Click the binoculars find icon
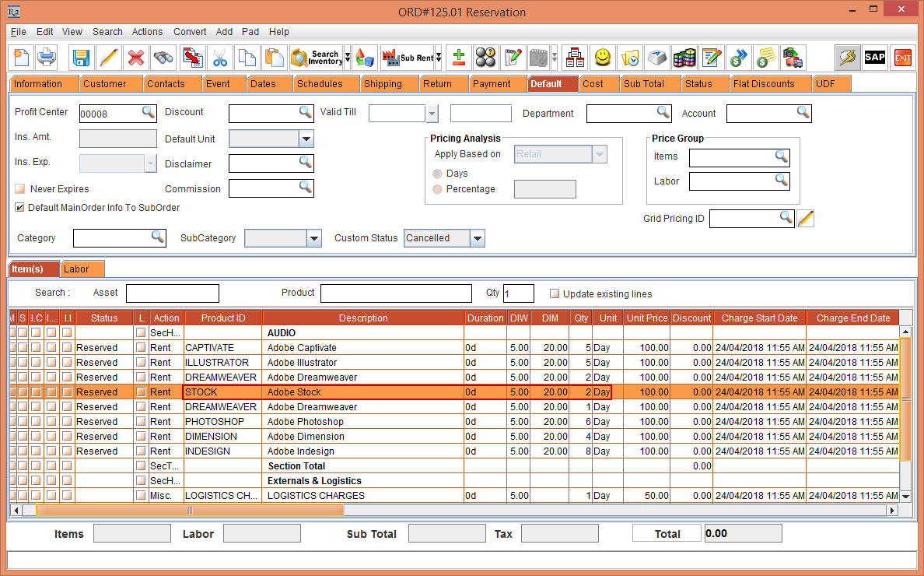This screenshot has width=924, height=576. pyautogui.click(x=163, y=58)
